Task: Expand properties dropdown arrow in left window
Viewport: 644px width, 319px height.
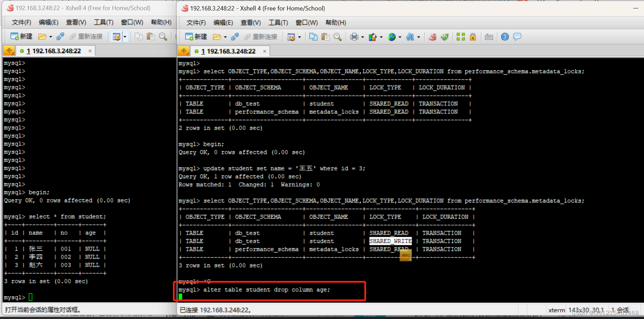Action: coord(125,36)
